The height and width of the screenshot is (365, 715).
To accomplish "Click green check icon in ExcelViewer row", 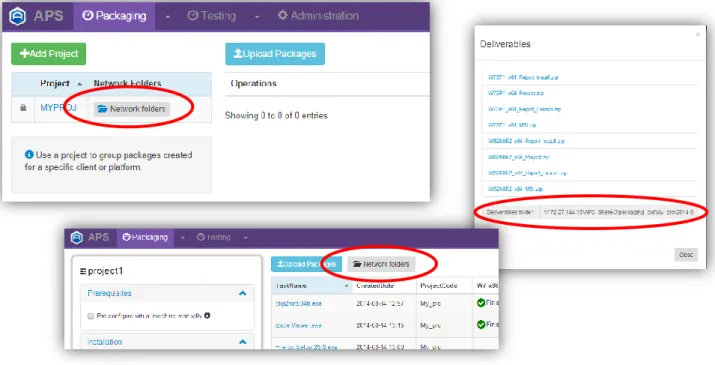I will click(x=481, y=325).
